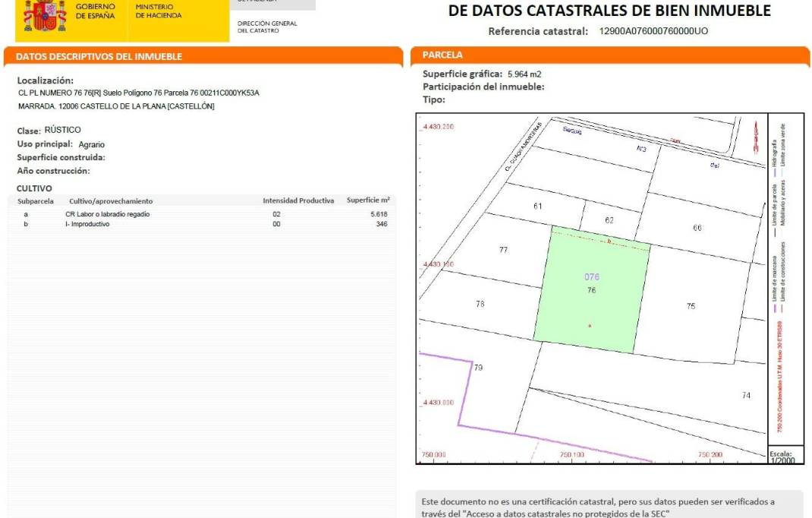Click the Tipo label
The image size is (812, 518).
(434, 99)
